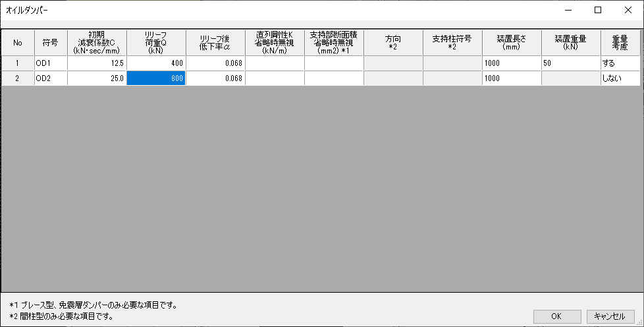Select the 装置長さ cell in row OD2
Viewport: 644px width, 327px height.
click(x=512, y=78)
